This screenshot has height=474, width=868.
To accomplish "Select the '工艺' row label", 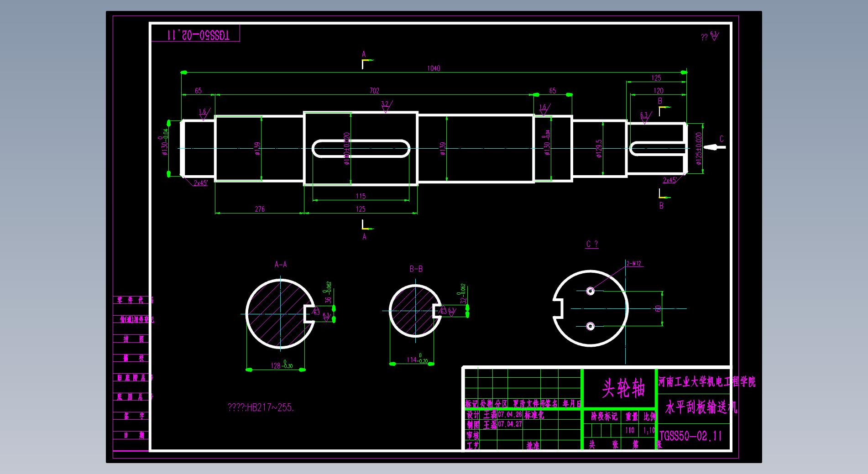I will pos(472,446).
